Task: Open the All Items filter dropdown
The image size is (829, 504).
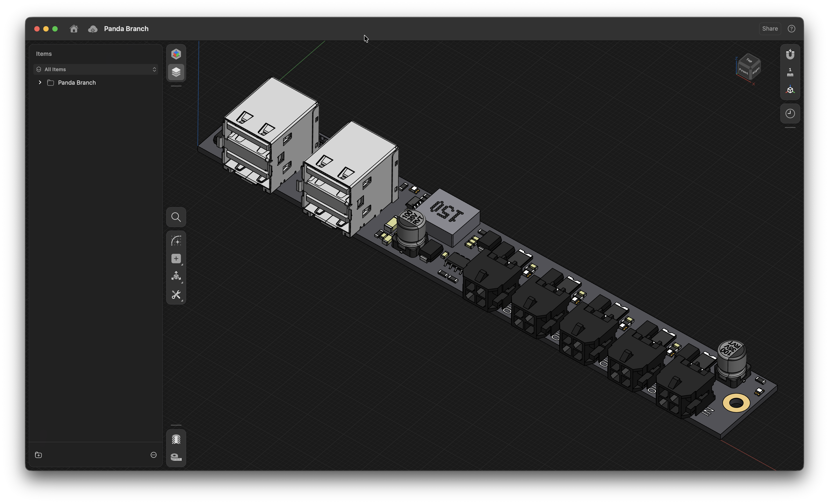Action: [x=96, y=69]
